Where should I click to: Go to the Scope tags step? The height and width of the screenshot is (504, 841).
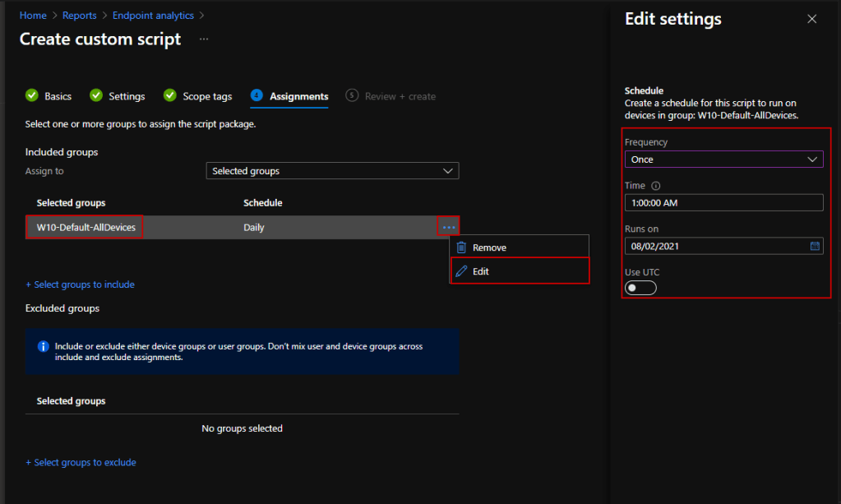[198, 96]
